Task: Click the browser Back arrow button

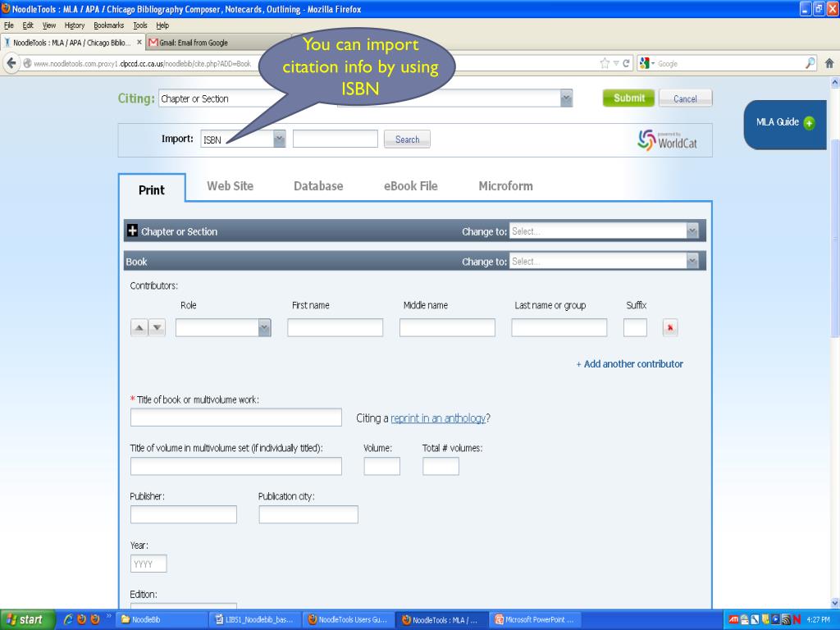Action: click(x=11, y=63)
